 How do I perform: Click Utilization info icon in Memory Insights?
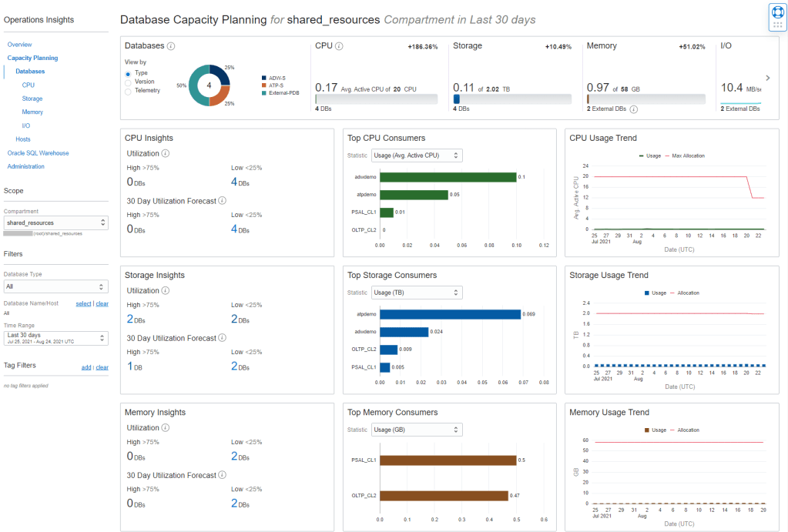tap(166, 428)
